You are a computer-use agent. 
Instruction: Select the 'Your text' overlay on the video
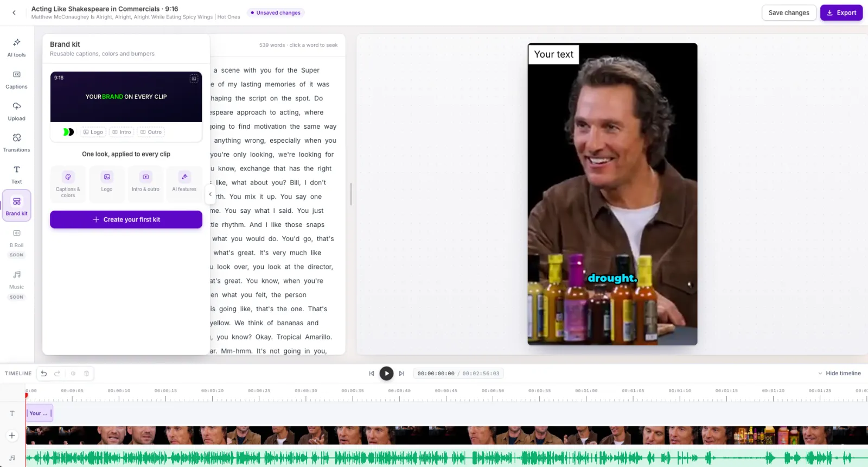click(x=553, y=54)
